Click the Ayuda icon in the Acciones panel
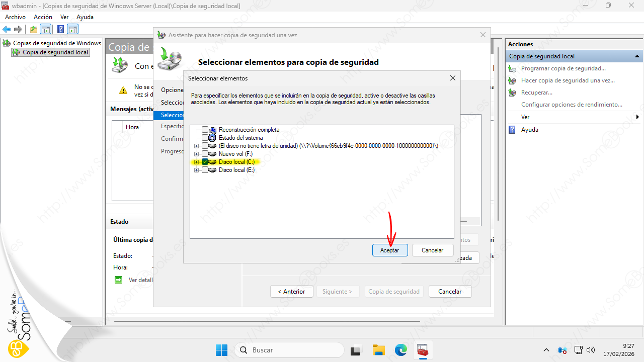Screen dimensions: 644x362 pyautogui.click(x=512, y=130)
